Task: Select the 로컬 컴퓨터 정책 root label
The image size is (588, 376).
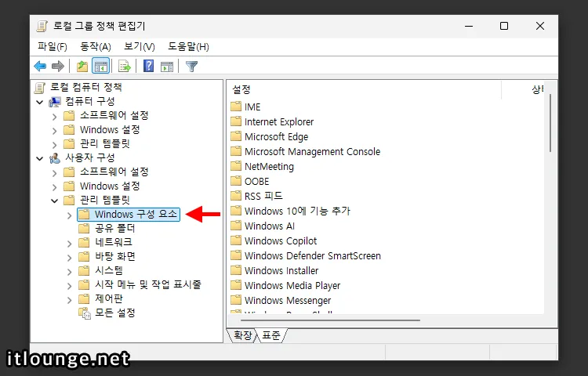Action: (x=86, y=87)
